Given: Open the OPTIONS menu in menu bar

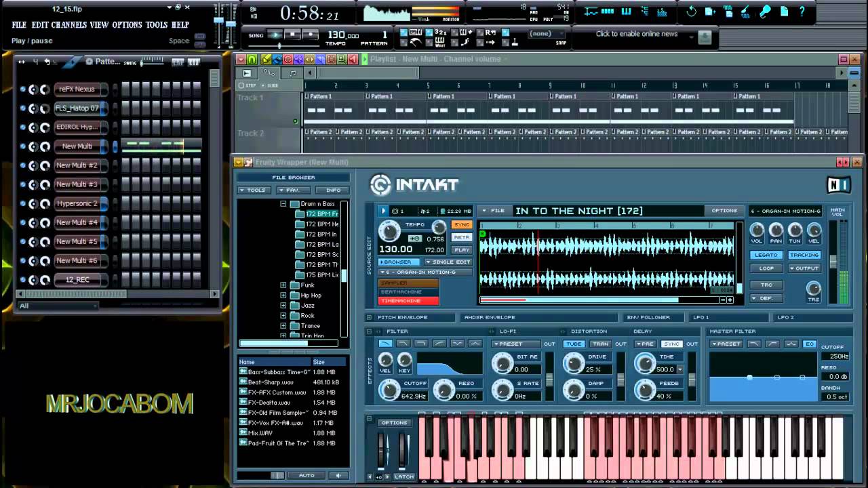Looking at the screenshot, I should pyautogui.click(x=127, y=25).
